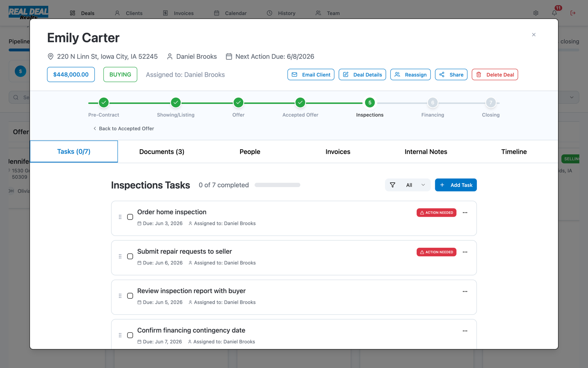Click the calendar icon beside Next Action Due

(x=229, y=56)
